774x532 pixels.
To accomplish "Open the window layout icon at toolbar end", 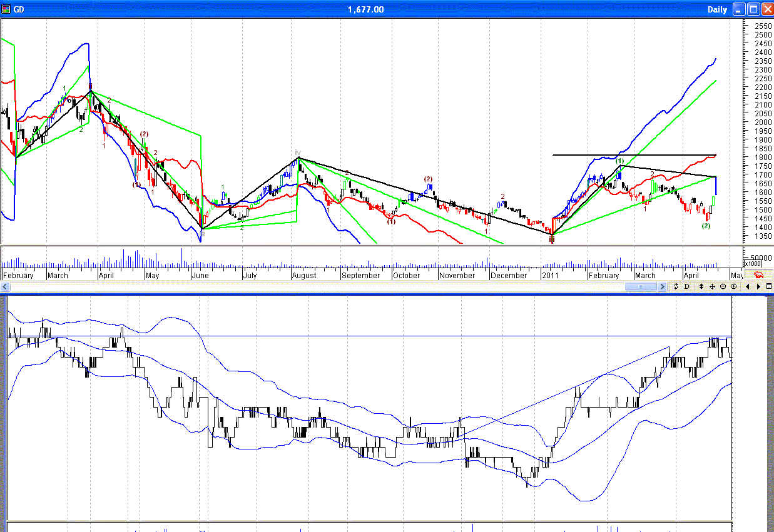I will point(769,286).
